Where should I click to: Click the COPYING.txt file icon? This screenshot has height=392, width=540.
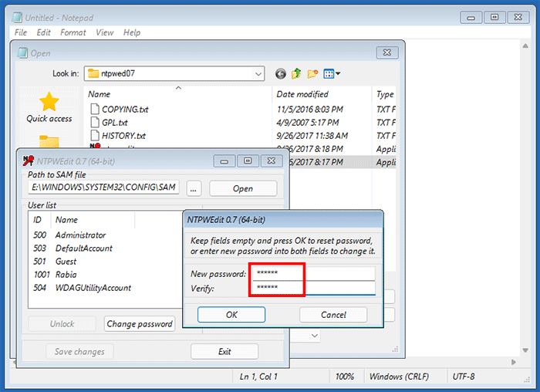[95, 110]
